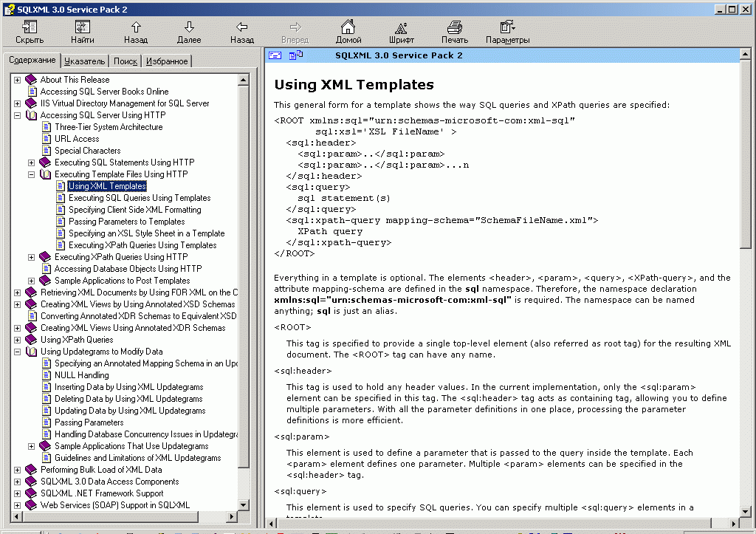Click the Домой (Home) toolbar icon

tap(348, 27)
